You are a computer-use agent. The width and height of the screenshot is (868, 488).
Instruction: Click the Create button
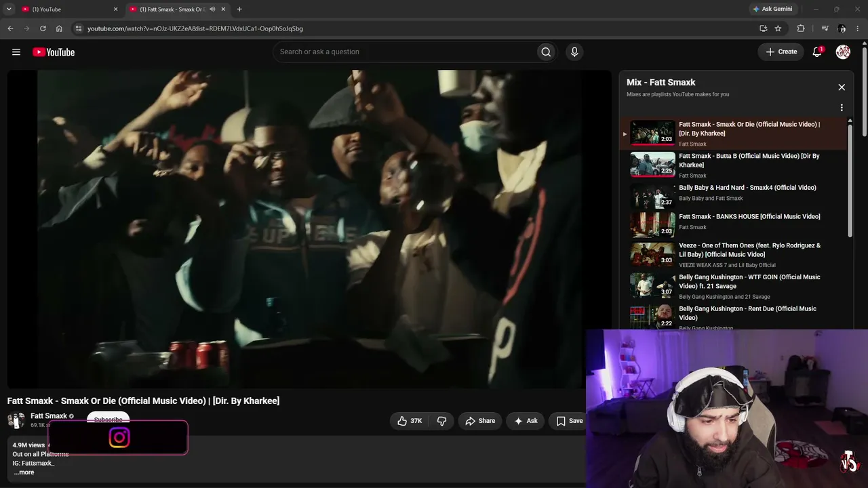tap(781, 52)
